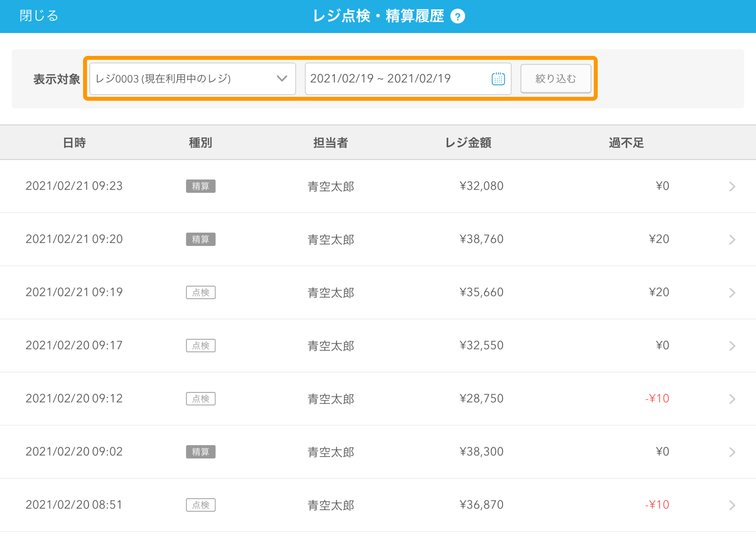
Task: Click the 日時 column header
Action: (x=74, y=142)
